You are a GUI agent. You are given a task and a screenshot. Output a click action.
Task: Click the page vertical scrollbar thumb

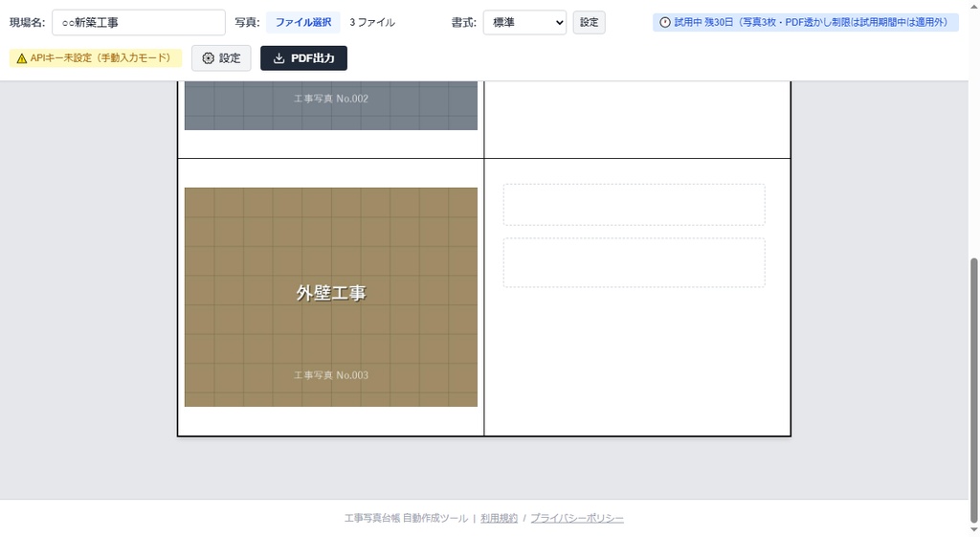[973, 391]
